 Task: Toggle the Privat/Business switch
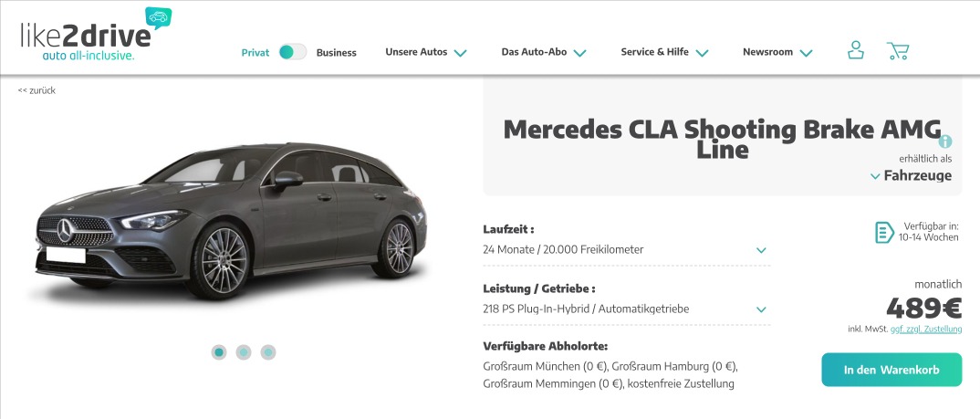click(x=293, y=52)
